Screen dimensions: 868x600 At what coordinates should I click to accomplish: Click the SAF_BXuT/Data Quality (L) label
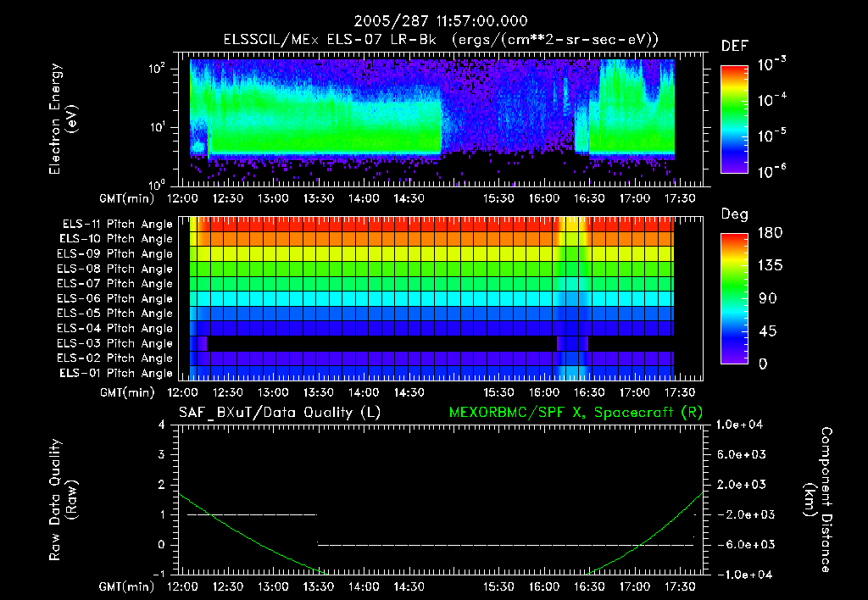point(280,413)
